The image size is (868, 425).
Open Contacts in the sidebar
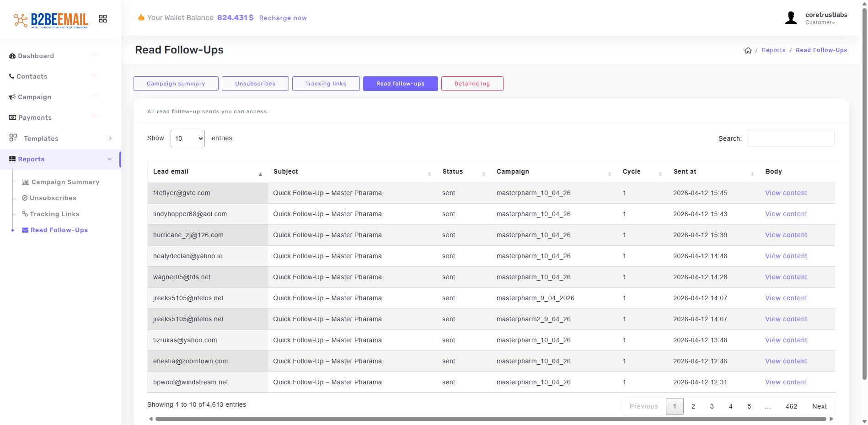coord(32,76)
